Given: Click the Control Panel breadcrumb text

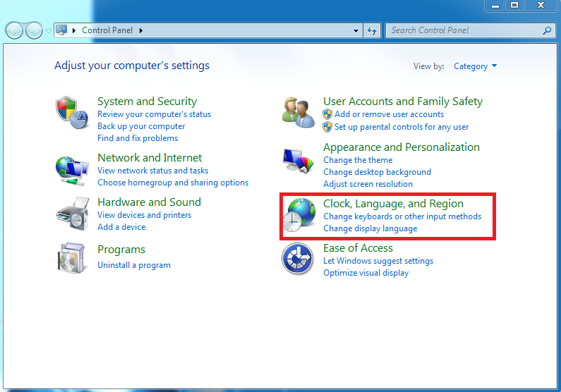Looking at the screenshot, I should 107,30.
